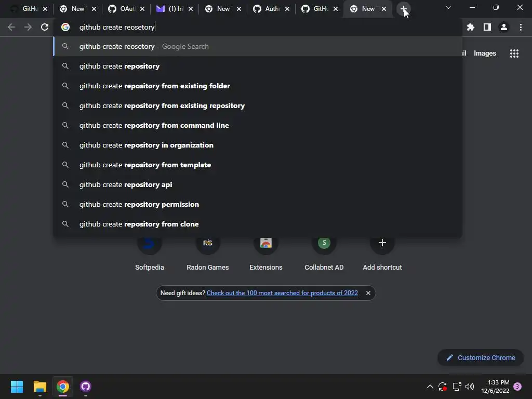Choose 'repository in organization' suggestion

click(258, 145)
